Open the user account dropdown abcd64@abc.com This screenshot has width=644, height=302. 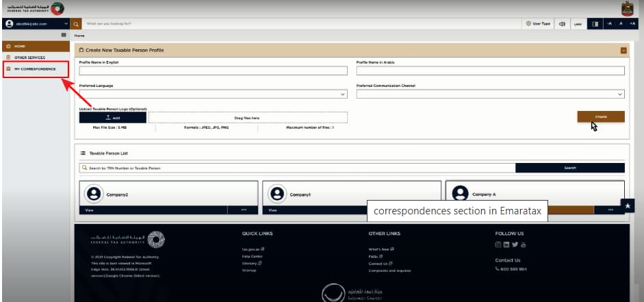tap(36, 24)
